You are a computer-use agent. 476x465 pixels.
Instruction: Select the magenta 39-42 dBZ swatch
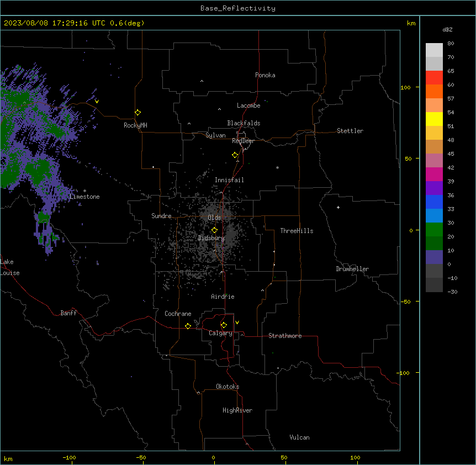[x=434, y=174]
